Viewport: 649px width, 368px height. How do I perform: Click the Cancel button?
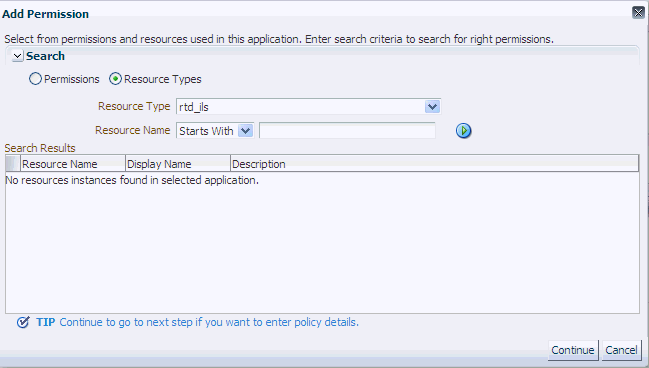point(621,350)
